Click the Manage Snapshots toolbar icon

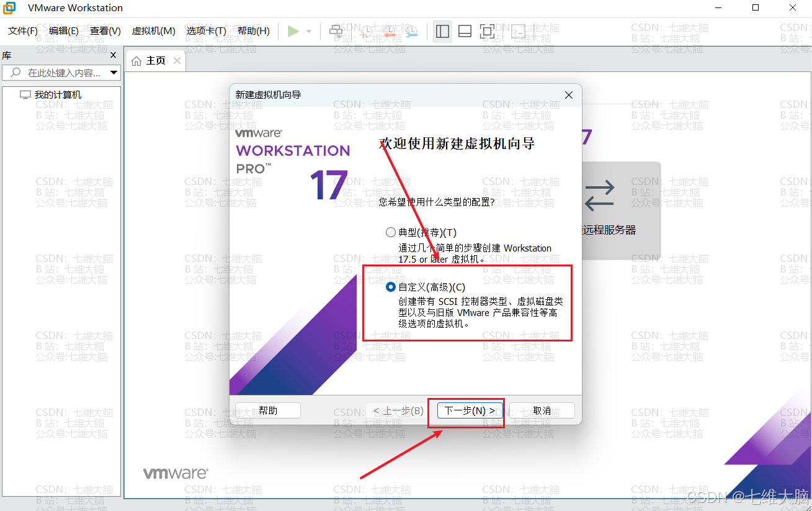click(412, 31)
